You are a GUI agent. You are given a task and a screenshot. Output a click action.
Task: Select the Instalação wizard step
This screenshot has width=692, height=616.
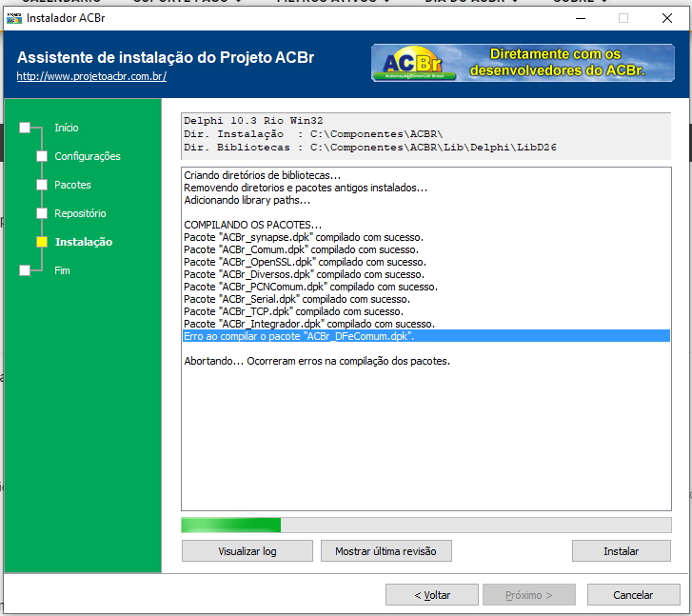[x=84, y=242]
